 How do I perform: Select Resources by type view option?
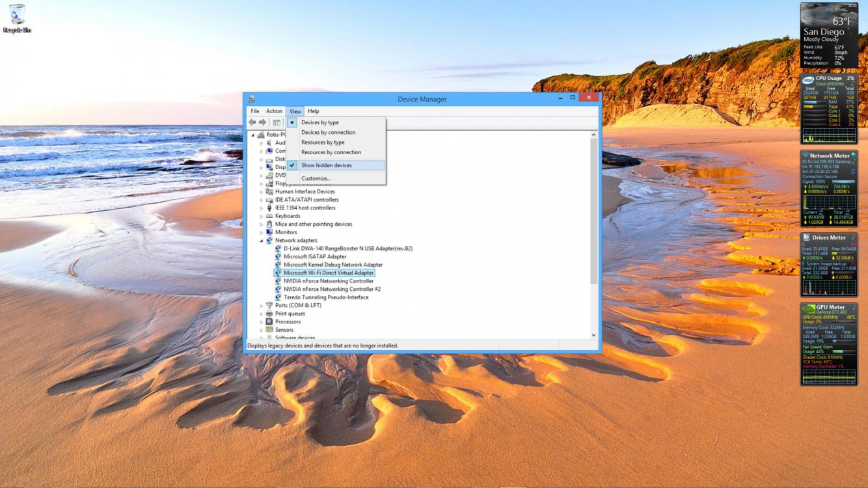(x=336, y=142)
